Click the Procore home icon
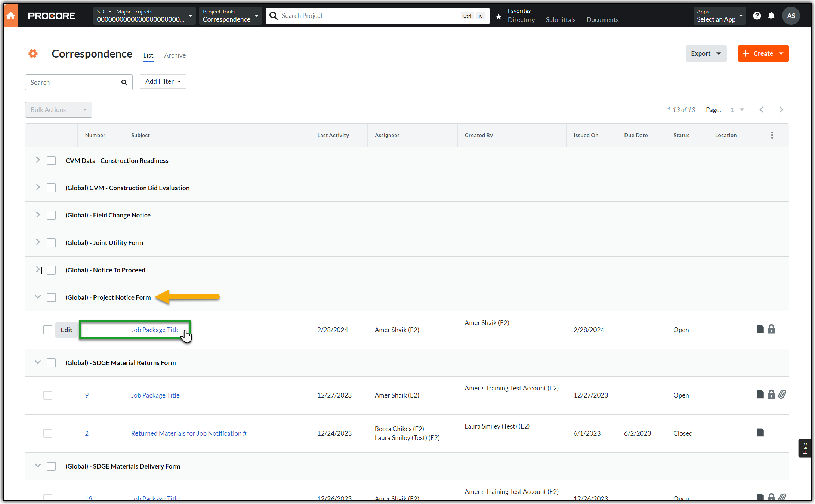Screen dimensions: 815x504 pyautogui.click(x=11, y=16)
